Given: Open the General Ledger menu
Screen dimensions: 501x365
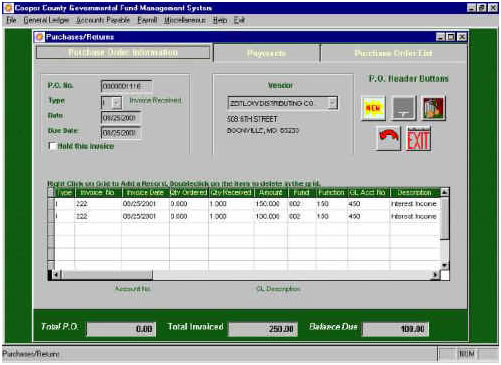Looking at the screenshot, I should pyautogui.click(x=46, y=20).
